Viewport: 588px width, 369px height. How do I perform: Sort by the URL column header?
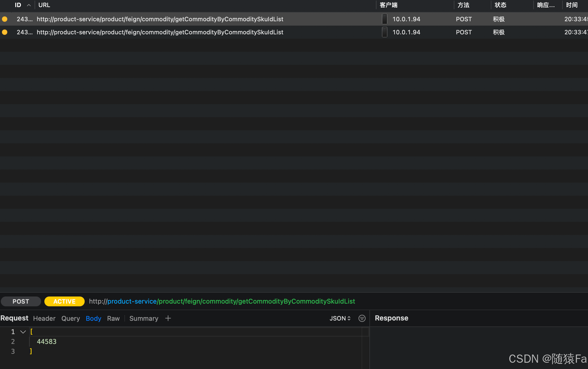[x=44, y=5]
